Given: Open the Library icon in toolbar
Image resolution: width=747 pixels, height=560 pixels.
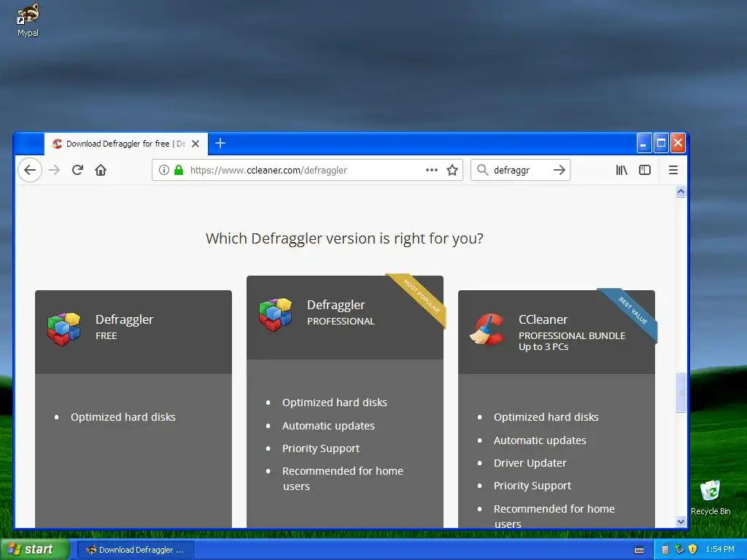Looking at the screenshot, I should click(622, 170).
